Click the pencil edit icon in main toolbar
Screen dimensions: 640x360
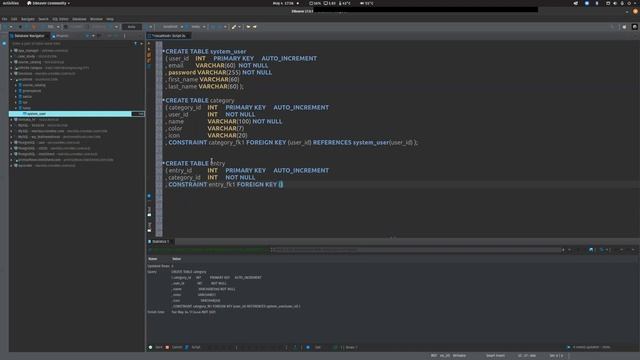234,27
